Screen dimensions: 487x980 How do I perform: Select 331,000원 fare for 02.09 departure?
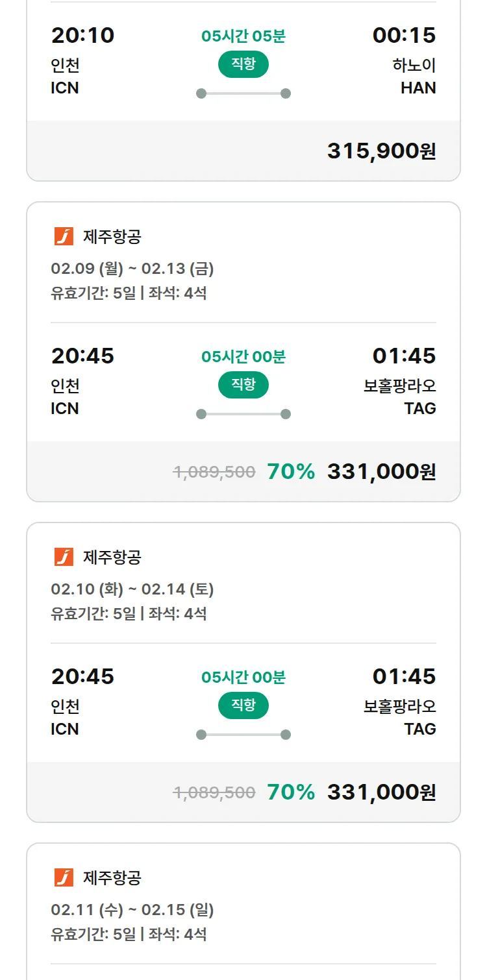point(381,472)
